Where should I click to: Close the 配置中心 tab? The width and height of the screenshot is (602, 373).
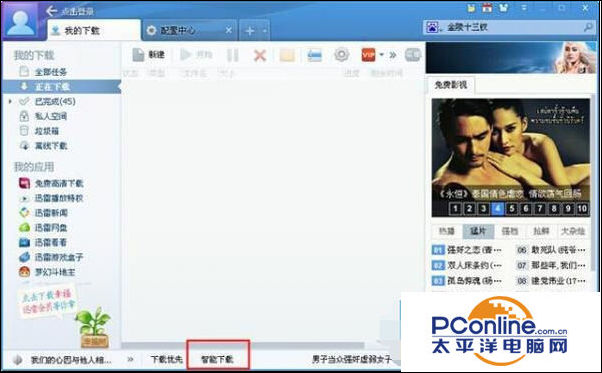(228, 30)
